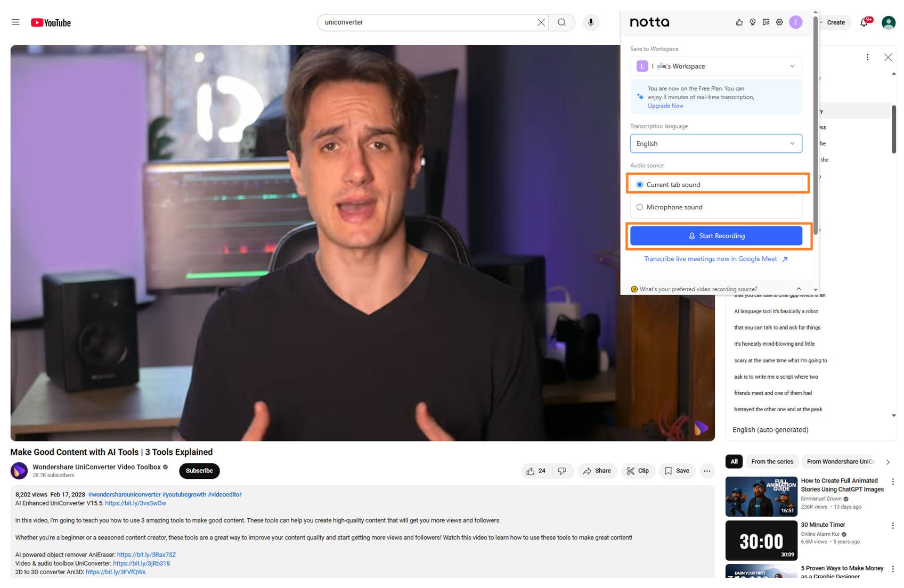Click the Clip button
The image size is (904, 588).
[638, 471]
